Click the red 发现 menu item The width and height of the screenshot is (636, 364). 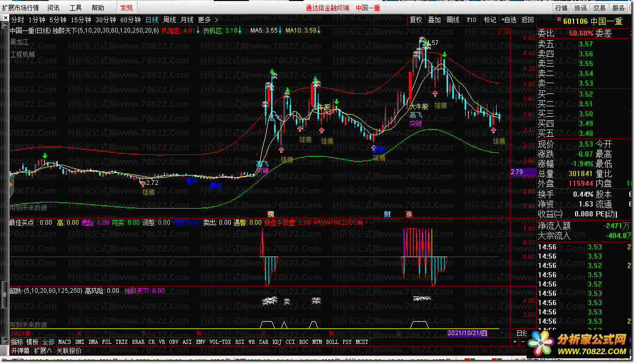coord(126,8)
